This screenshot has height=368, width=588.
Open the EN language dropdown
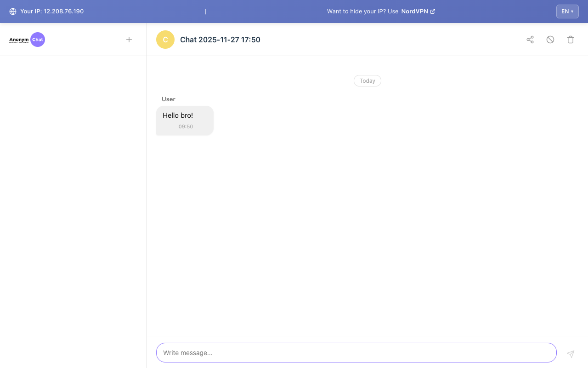(567, 11)
